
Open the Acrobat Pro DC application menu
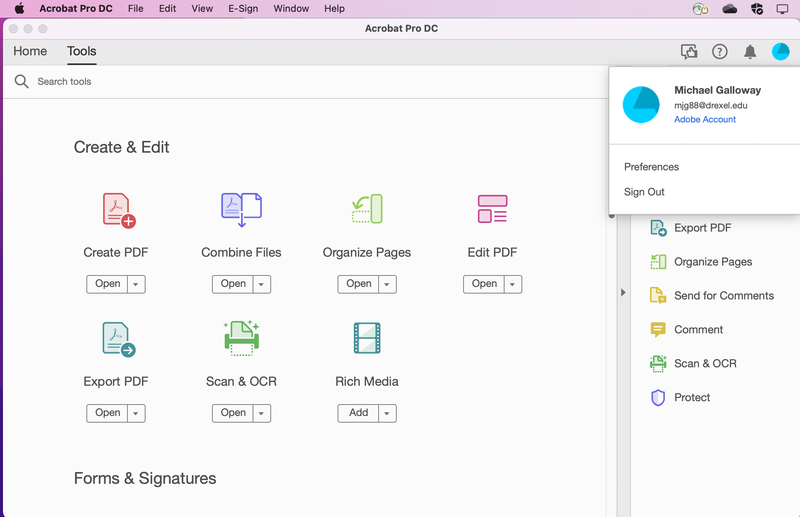point(76,9)
